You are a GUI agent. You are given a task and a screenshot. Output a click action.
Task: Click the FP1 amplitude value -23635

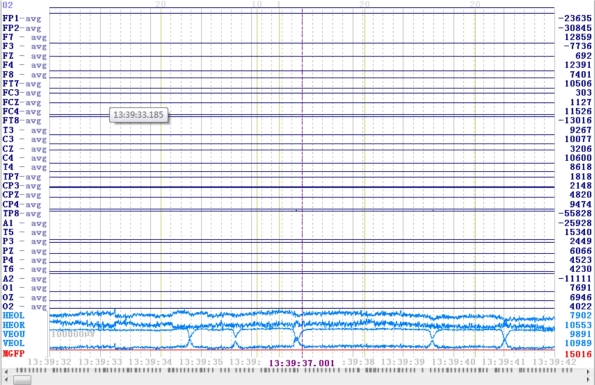(x=575, y=19)
